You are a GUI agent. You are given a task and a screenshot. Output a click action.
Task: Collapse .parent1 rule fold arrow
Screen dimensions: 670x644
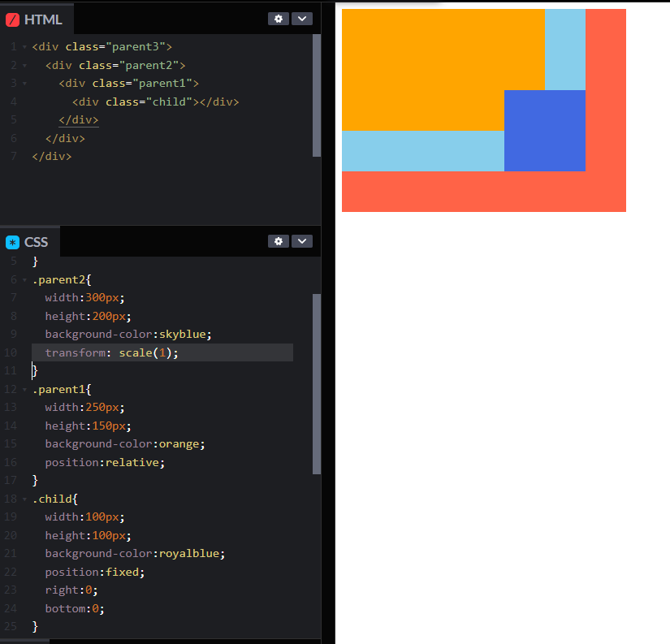coord(25,390)
